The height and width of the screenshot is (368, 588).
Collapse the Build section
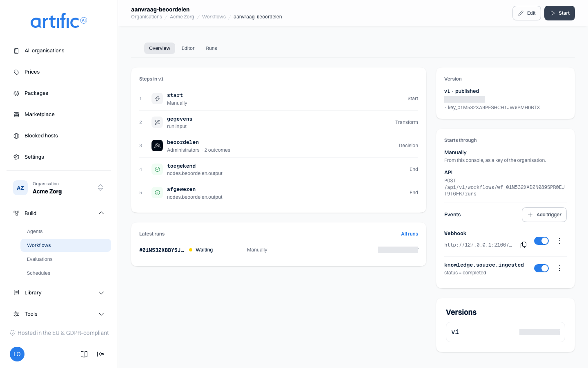(x=59, y=213)
